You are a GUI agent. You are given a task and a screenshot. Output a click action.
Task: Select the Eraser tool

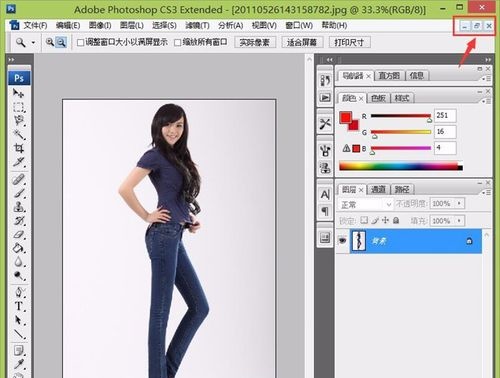[19, 235]
